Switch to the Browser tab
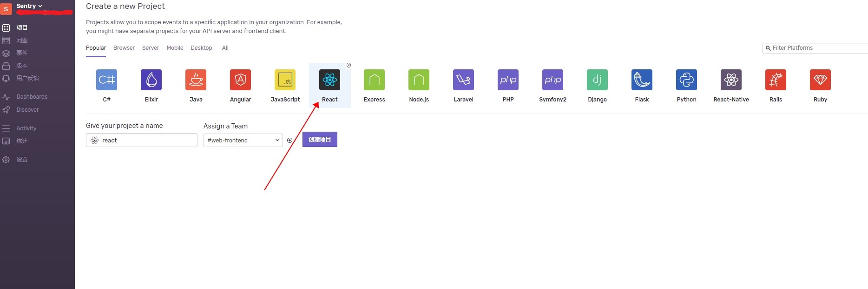The image size is (868, 289). [x=124, y=48]
